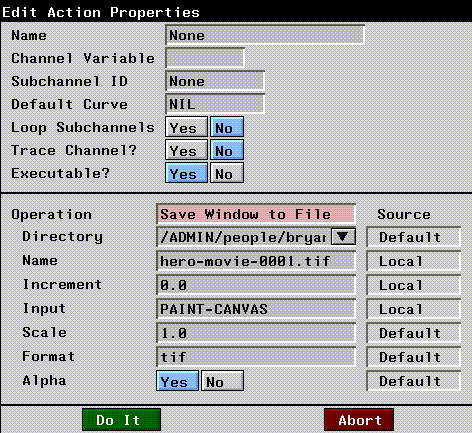This screenshot has width=472, height=433.
Task: Click the Default Curve NIL field
Action: pos(215,104)
